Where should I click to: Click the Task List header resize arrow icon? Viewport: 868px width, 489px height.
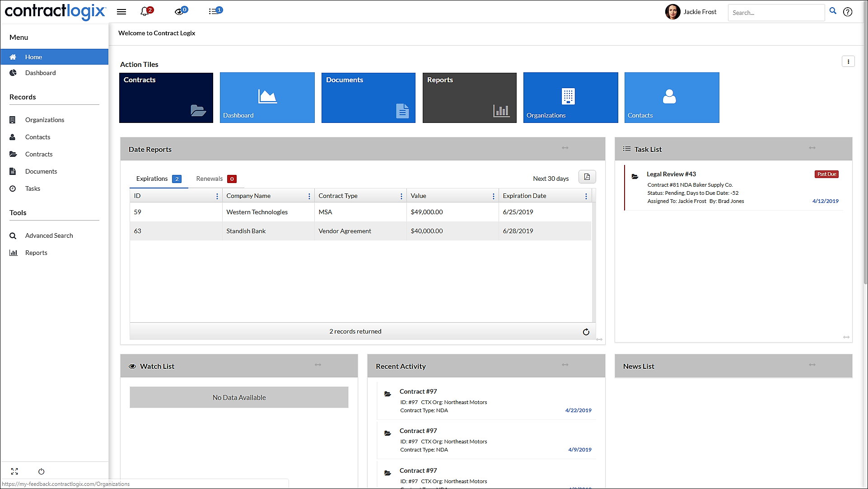[x=812, y=148]
